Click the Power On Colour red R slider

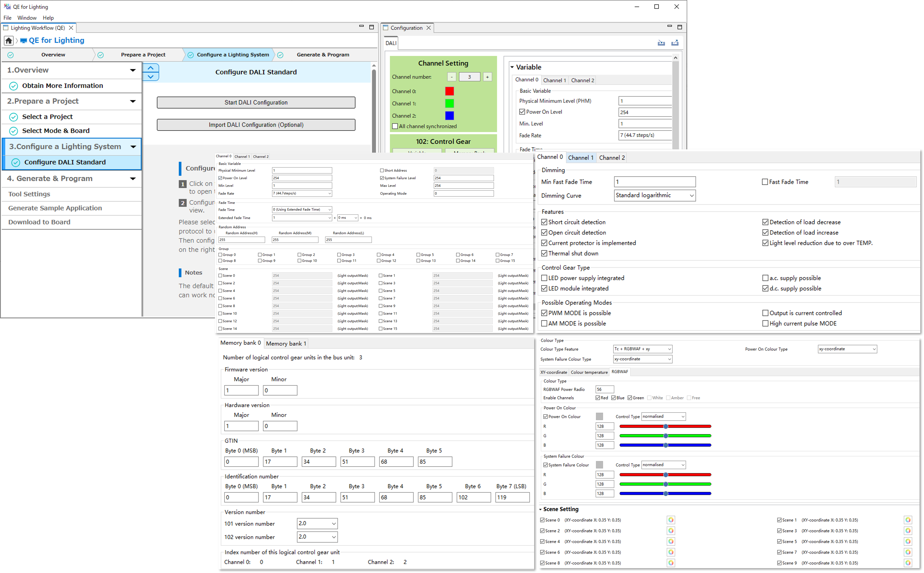pyautogui.click(x=665, y=426)
